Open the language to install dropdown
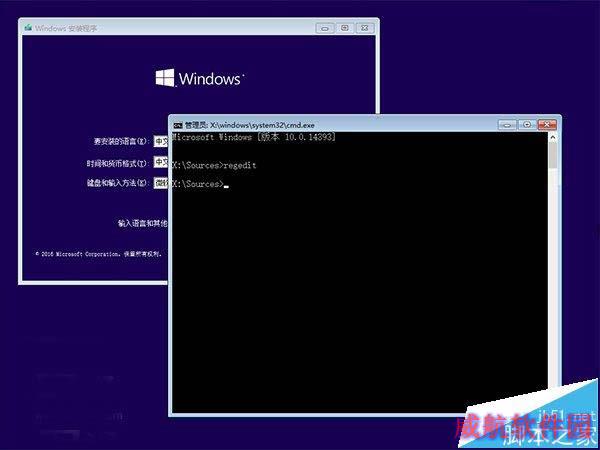 click(x=161, y=141)
